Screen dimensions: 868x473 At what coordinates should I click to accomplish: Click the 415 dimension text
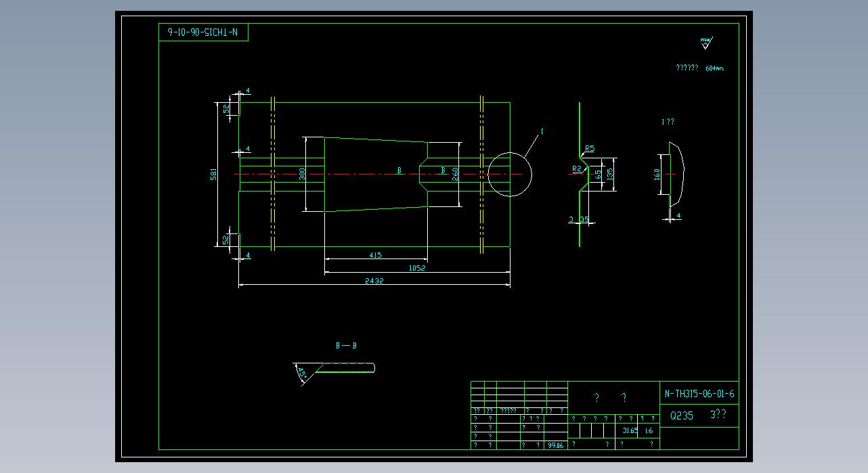point(375,255)
